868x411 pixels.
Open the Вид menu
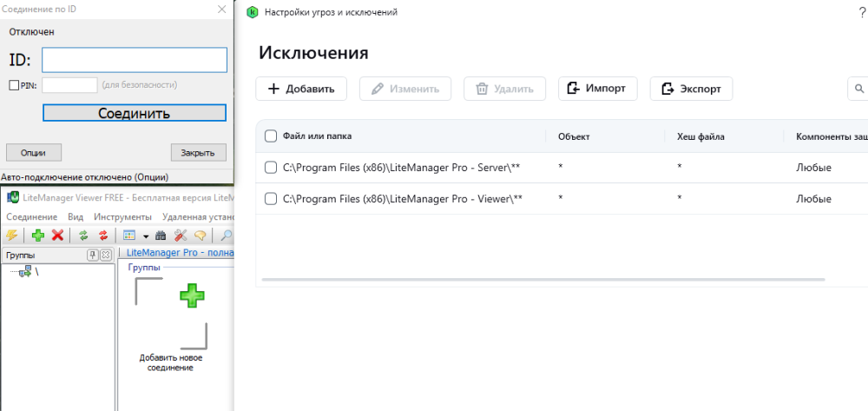[76, 216]
